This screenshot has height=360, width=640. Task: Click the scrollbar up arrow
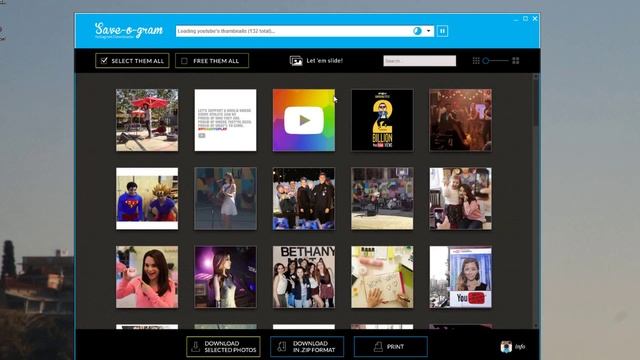click(536, 77)
